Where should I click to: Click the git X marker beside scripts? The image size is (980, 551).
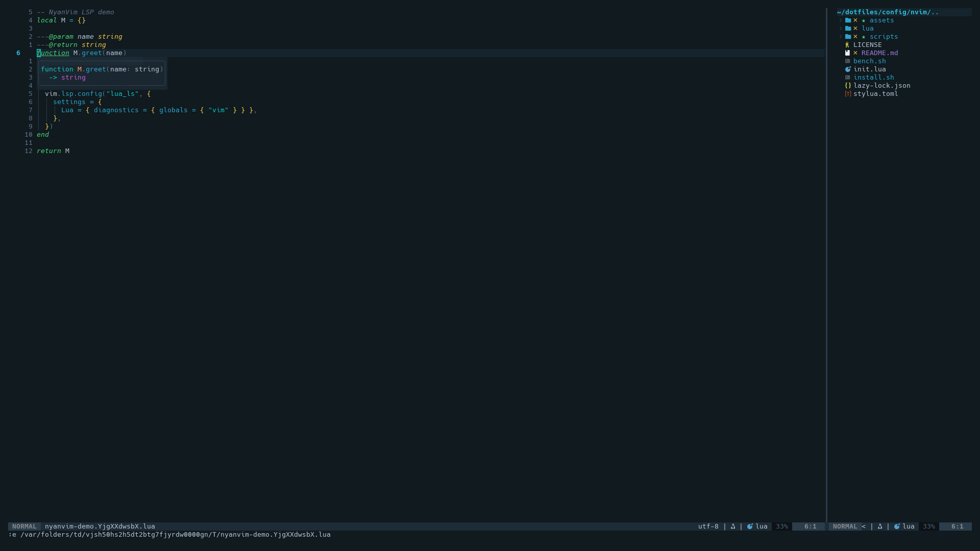pyautogui.click(x=855, y=37)
